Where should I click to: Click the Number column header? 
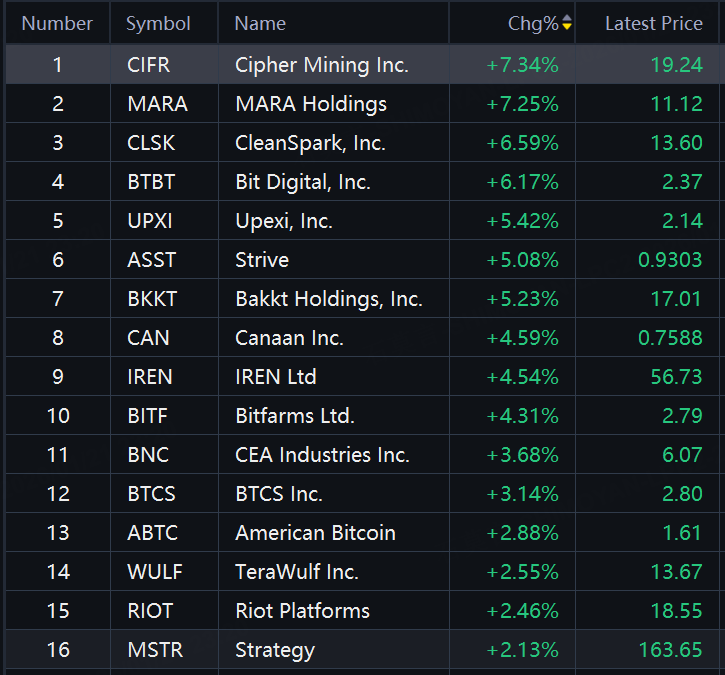[x=57, y=23]
